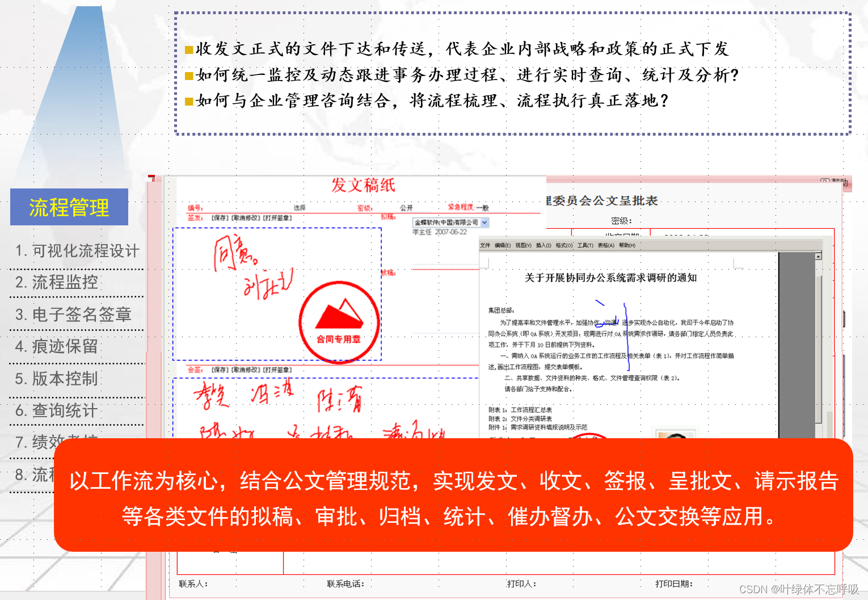
Task: Expand the 金蝶软件(中国)有限公司 dropdown
Action: (484, 223)
